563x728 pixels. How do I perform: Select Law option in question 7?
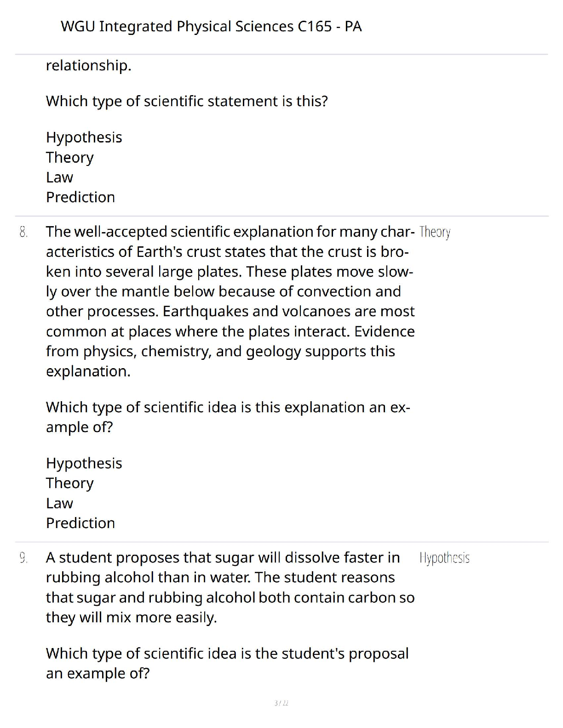[x=59, y=177]
